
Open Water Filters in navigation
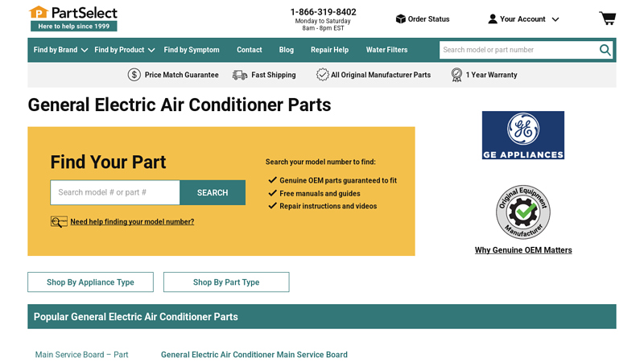pos(387,50)
